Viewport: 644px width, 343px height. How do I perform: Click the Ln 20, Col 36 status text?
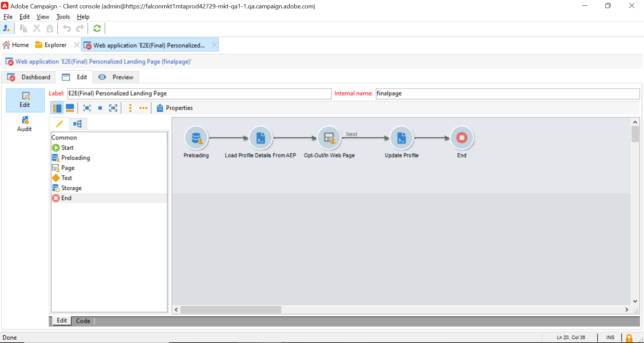pos(571,338)
